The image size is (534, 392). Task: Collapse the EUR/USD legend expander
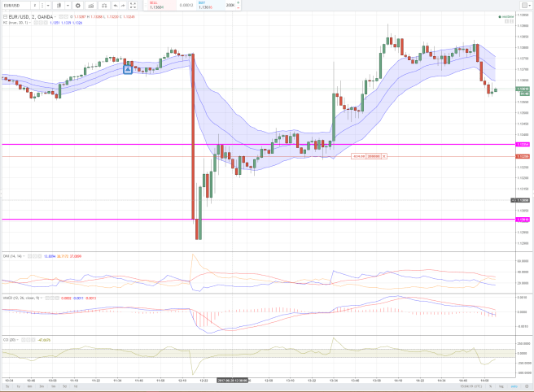(4, 16)
